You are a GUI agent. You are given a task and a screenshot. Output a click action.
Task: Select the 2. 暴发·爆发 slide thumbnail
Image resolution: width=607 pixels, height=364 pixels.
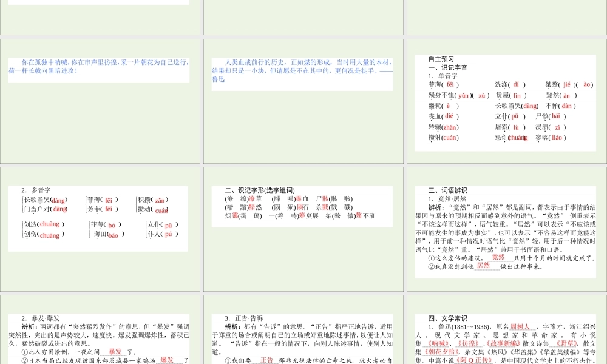100,329
